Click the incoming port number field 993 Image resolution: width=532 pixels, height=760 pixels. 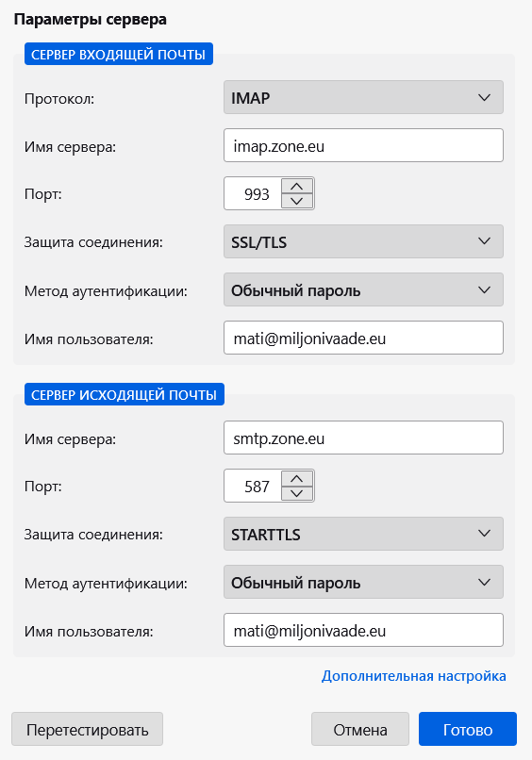[253, 193]
